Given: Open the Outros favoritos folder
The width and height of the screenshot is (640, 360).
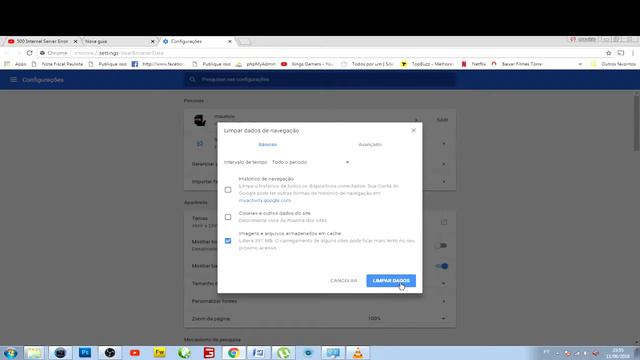Looking at the screenshot, I should (x=613, y=64).
